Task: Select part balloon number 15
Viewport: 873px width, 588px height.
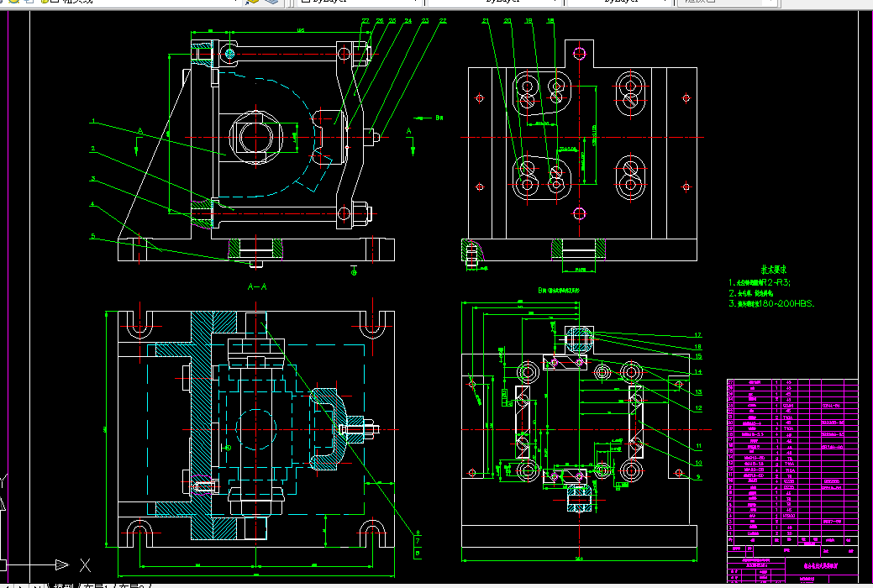Action: (698, 356)
